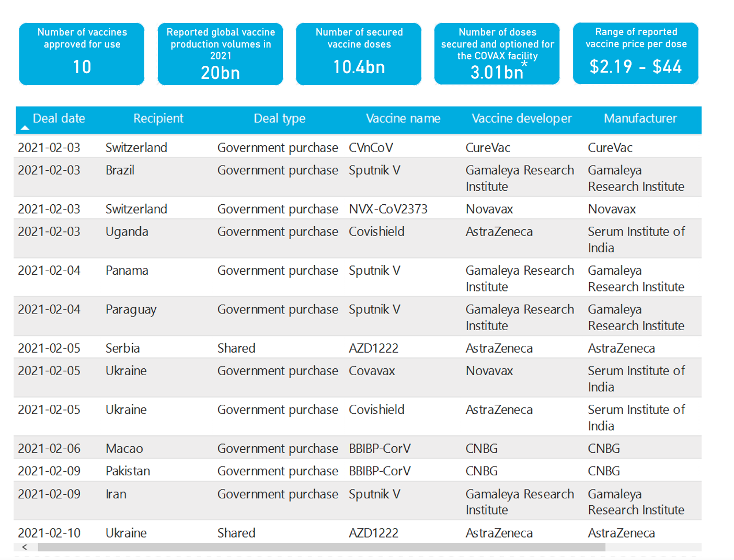Click the global vaccine production volumes card
The image size is (734, 560).
click(220, 54)
